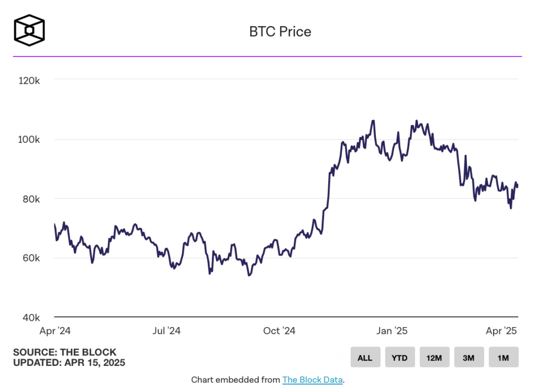Click the SOURCE: THE BLOCK text
The image size is (536, 392).
65,352
